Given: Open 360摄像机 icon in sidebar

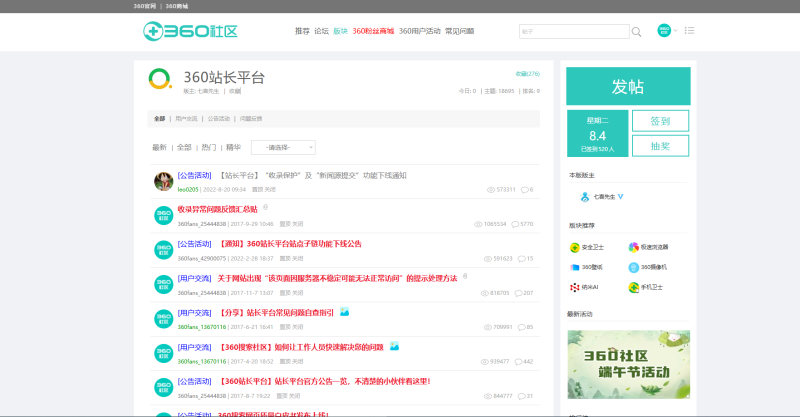Looking at the screenshot, I should pyautogui.click(x=633, y=267).
